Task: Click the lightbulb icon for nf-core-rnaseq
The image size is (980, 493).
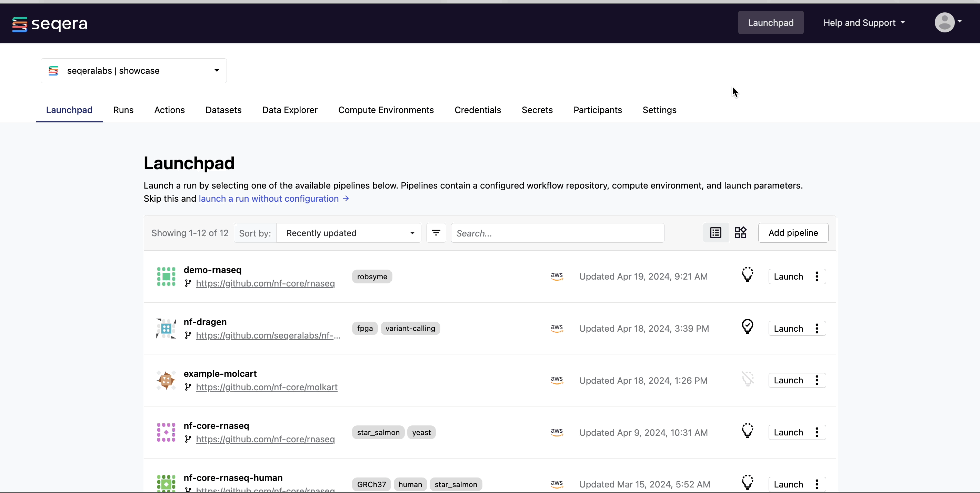Action: tap(747, 431)
